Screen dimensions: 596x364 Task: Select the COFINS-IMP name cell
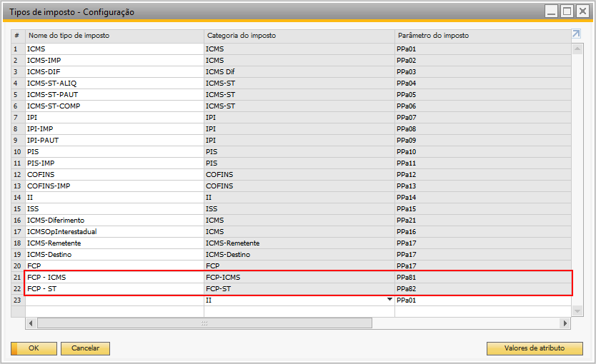pos(114,186)
